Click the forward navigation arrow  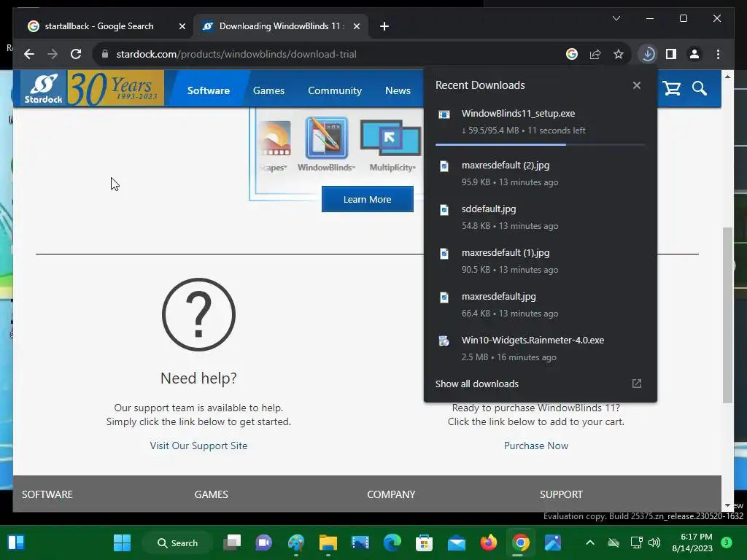click(53, 54)
